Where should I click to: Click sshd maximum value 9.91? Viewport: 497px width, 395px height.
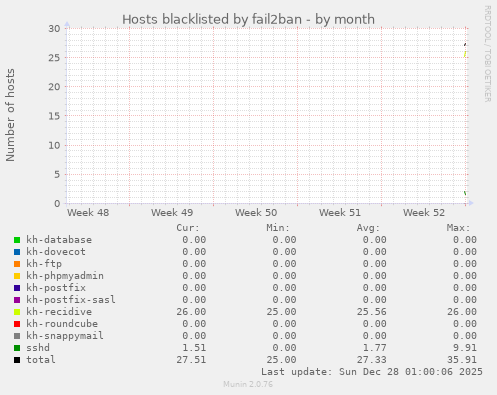click(465, 348)
